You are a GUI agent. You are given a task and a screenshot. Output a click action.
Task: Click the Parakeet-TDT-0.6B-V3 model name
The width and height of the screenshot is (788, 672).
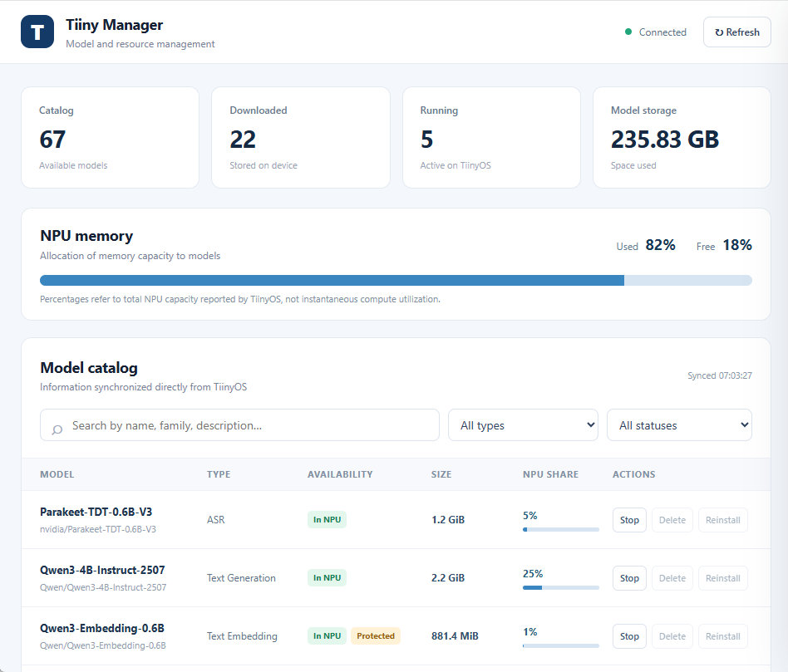click(96, 512)
